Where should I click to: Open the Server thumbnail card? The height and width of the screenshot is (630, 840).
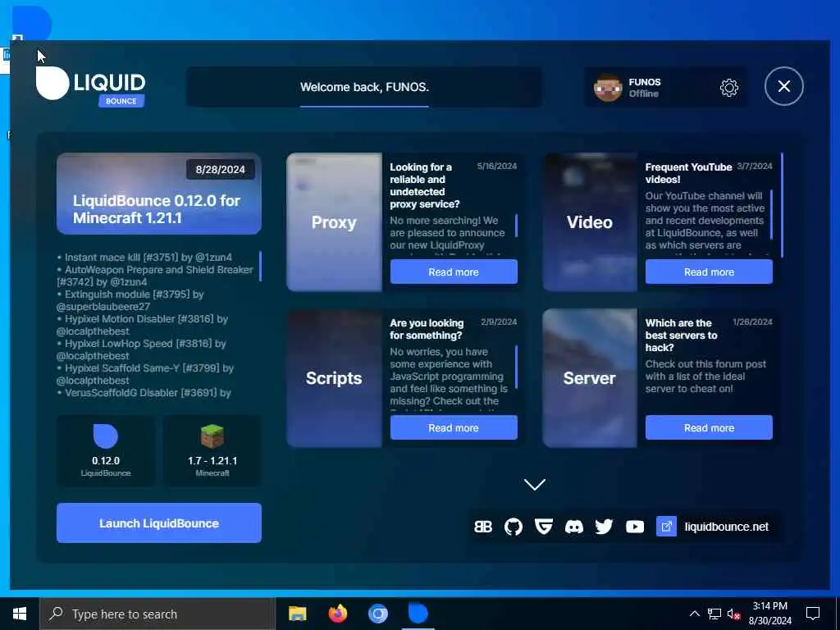coord(590,377)
